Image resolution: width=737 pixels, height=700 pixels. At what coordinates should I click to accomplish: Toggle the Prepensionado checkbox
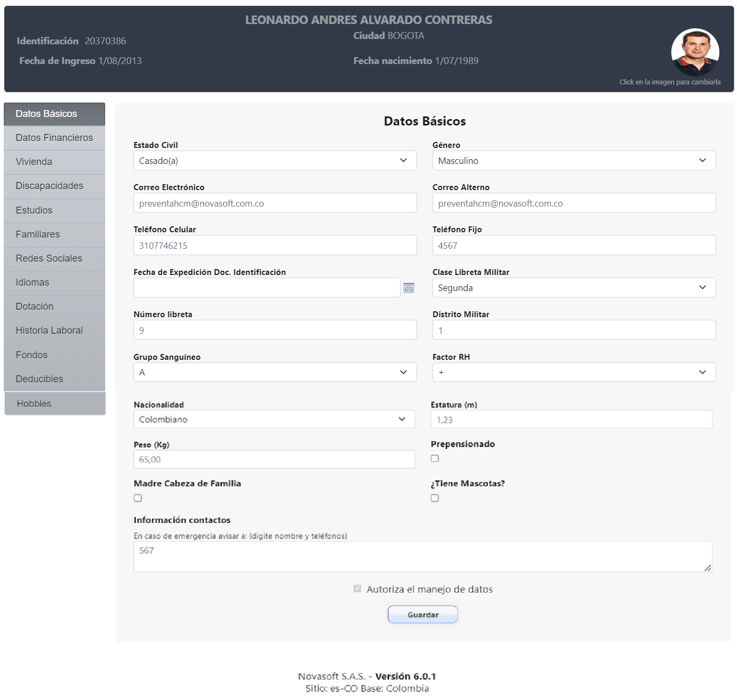pos(435,458)
